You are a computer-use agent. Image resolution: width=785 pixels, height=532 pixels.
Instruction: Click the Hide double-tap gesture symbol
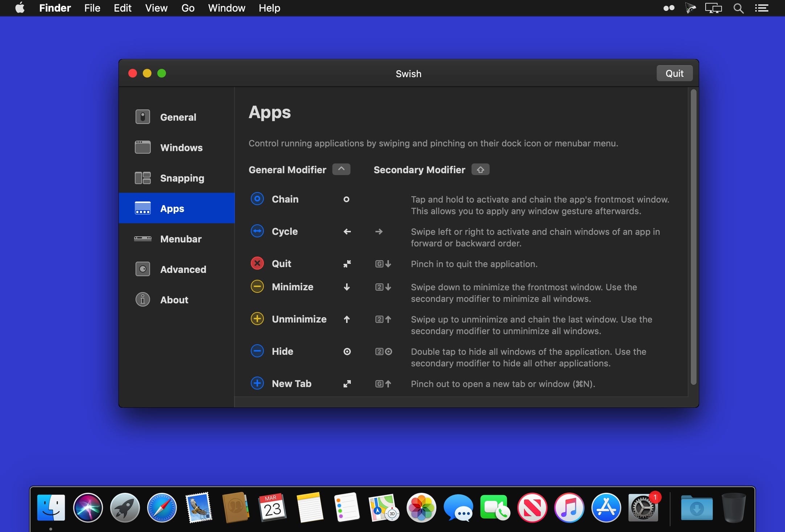(347, 352)
